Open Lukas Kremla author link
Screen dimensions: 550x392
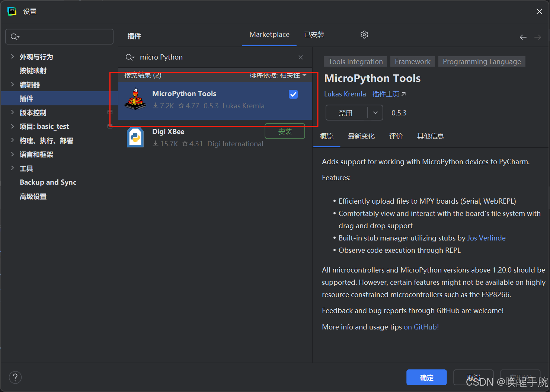pyautogui.click(x=345, y=94)
